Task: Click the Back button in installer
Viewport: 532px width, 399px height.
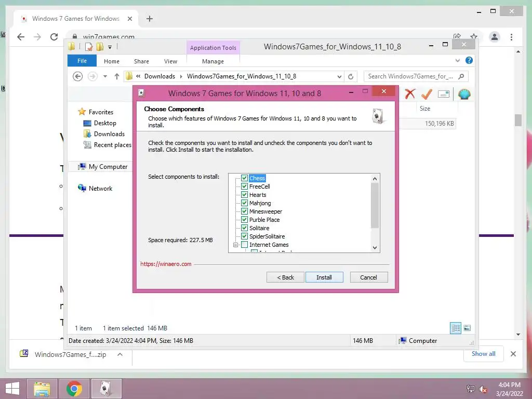Action: click(x=285, y=277)
